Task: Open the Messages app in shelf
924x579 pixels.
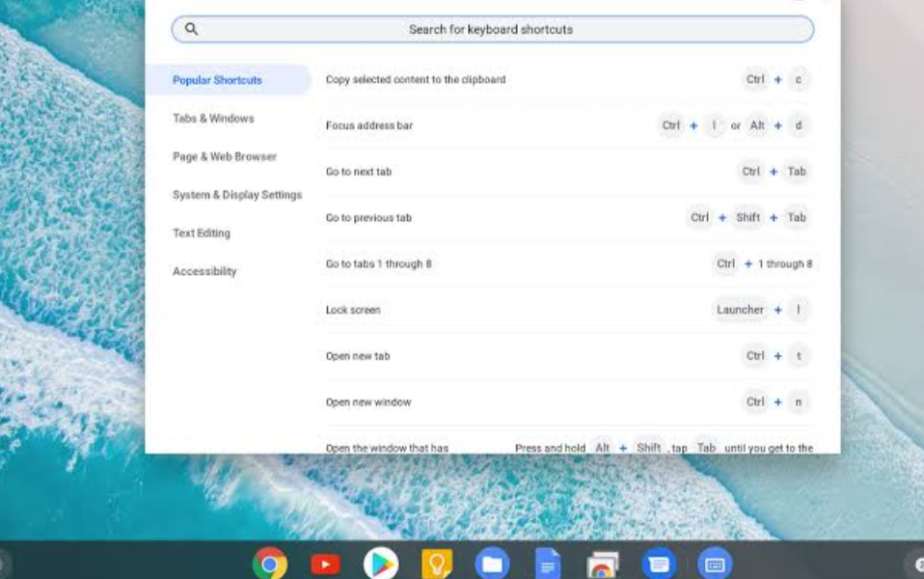Action: [659, 564]
